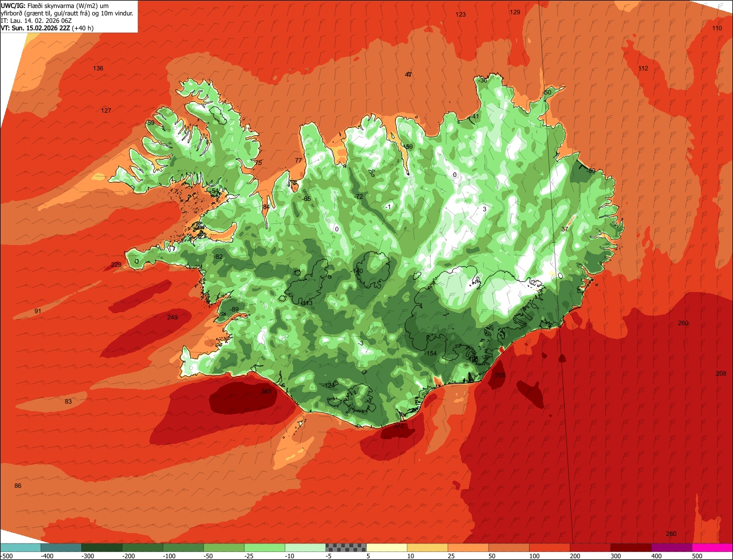This screenshot has width=733, height=560.
Task: Click the '208' value at the east edge
Action: (x=721, y=374)
